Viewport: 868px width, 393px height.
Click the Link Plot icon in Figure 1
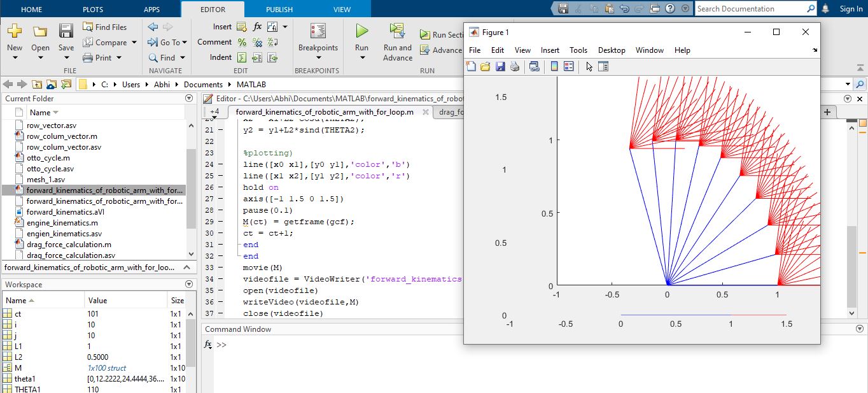[533, 66]
